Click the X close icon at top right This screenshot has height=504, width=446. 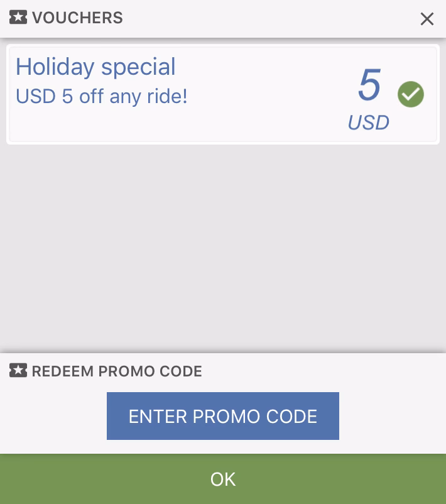(427, 19)
